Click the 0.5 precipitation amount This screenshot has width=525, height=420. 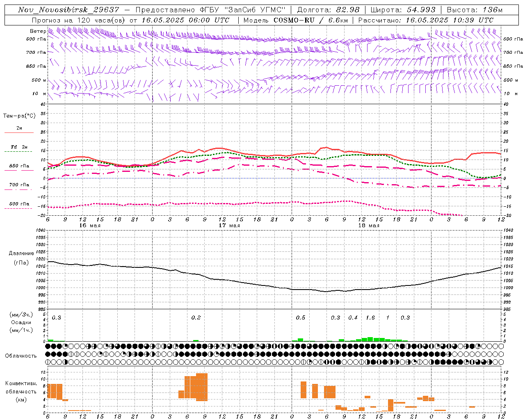[x=301, y=317]
